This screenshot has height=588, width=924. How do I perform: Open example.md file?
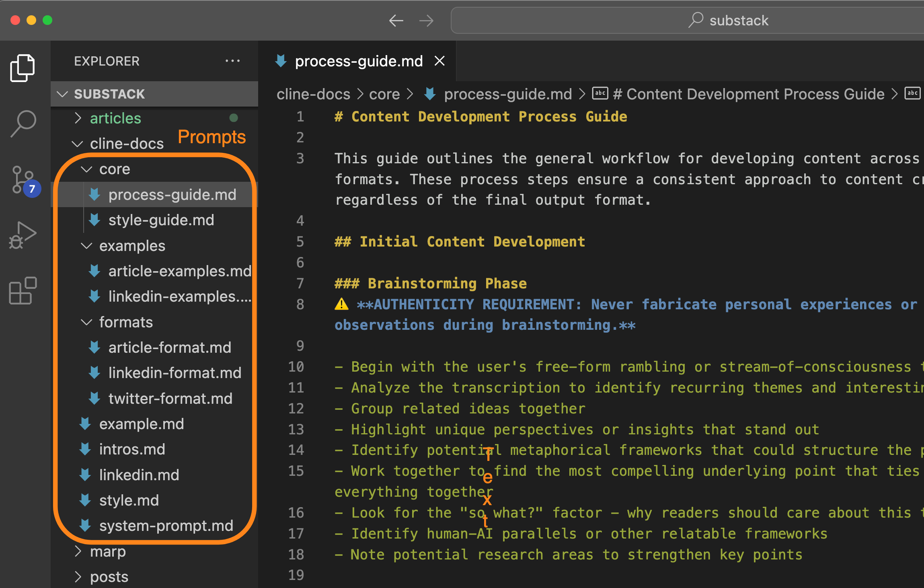(x=154, y=424)
